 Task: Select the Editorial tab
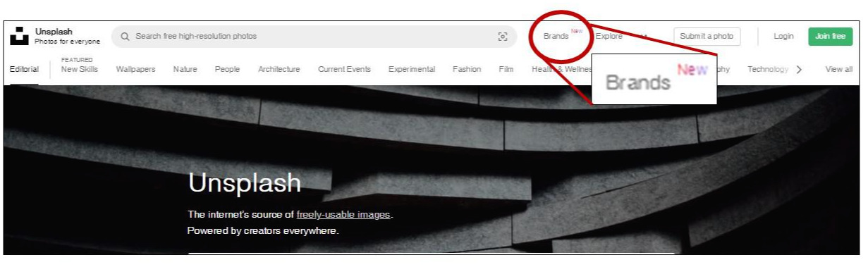tap(24, 70)
